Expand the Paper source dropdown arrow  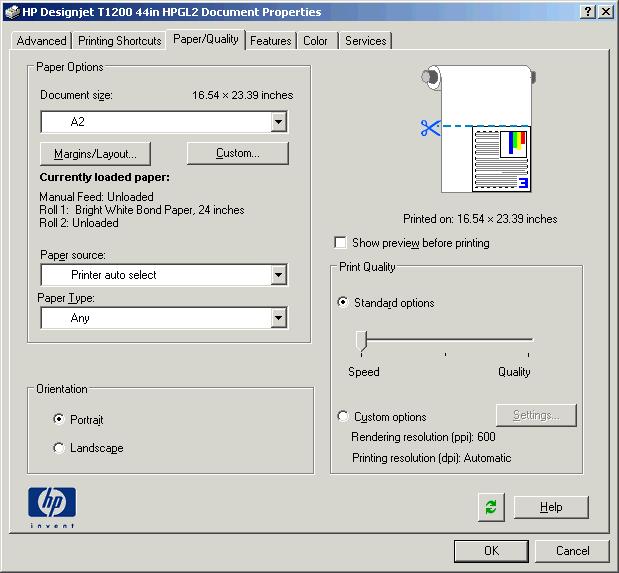tap(279, 275)
